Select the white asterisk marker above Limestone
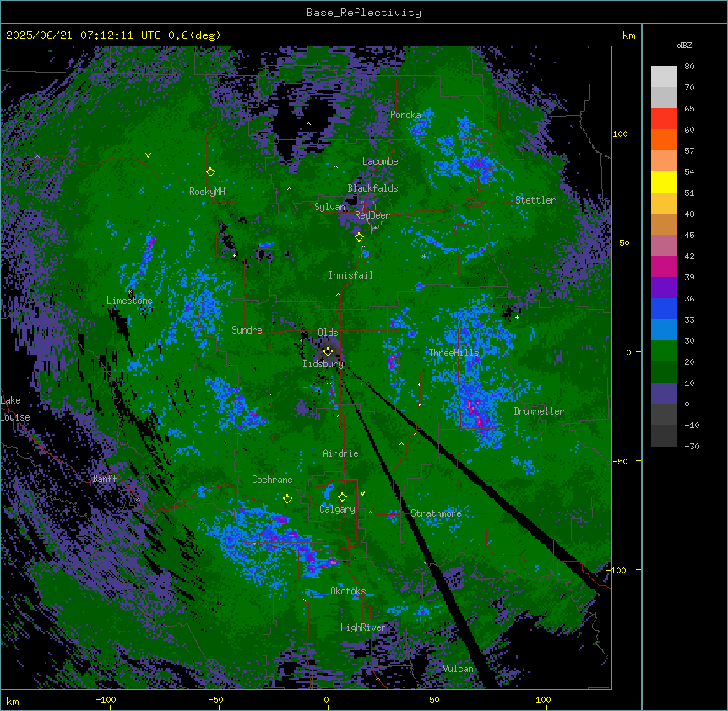This screenshot has width=728, height=711. (x=130, y=292)
